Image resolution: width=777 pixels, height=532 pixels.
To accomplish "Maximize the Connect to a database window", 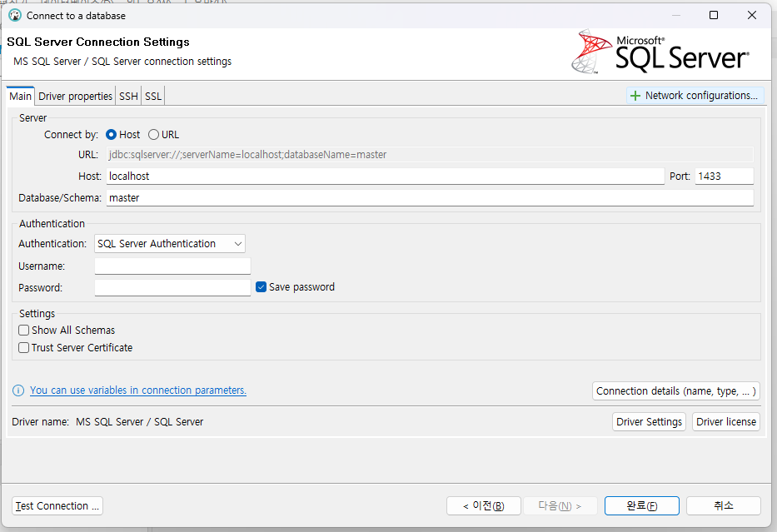I will tap(714, 15).
